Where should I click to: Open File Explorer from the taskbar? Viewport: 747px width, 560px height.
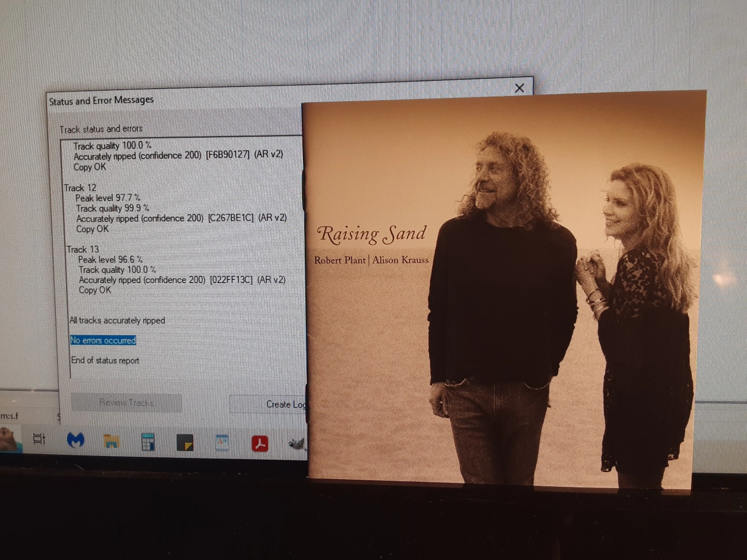112,441
